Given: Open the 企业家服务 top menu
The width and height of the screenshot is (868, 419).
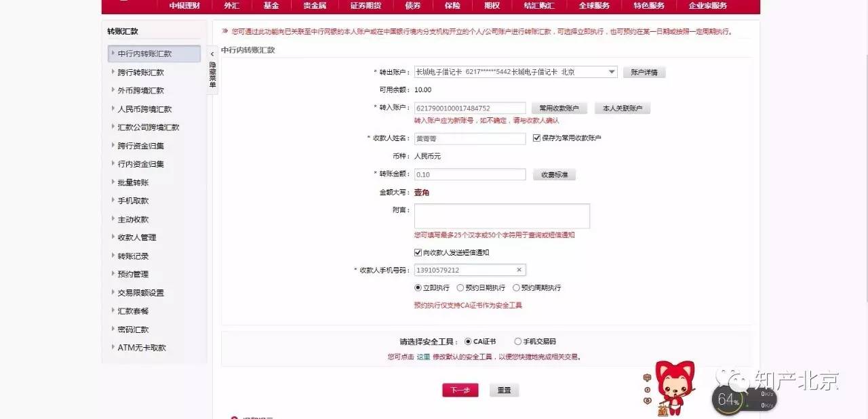Looking at the screenshot, I should point(708,5).
